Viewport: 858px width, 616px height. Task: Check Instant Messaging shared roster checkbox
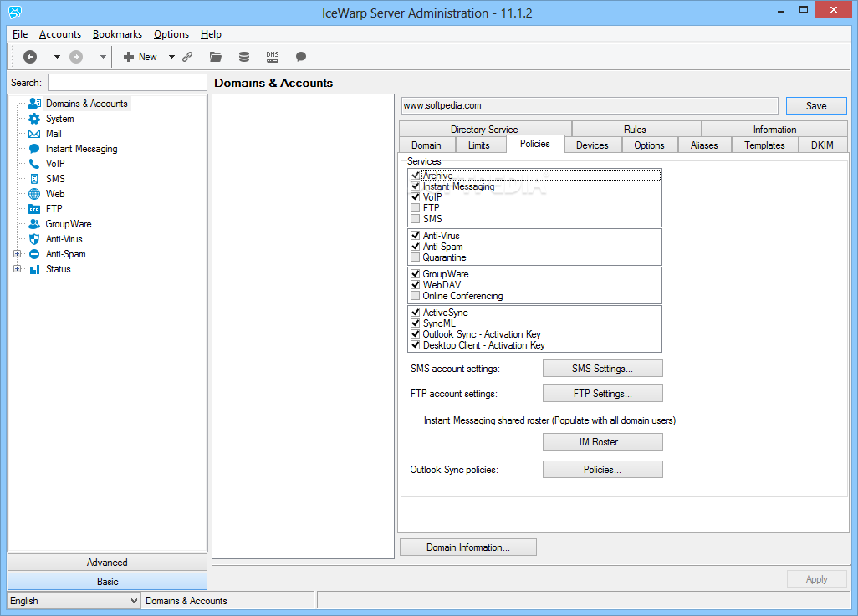tap(416, 420)
